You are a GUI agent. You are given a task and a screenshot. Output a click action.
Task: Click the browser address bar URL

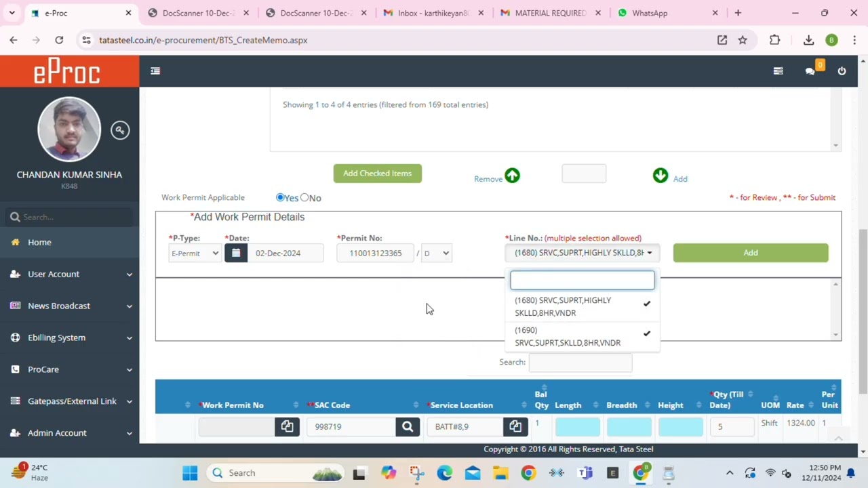(203, 40)
